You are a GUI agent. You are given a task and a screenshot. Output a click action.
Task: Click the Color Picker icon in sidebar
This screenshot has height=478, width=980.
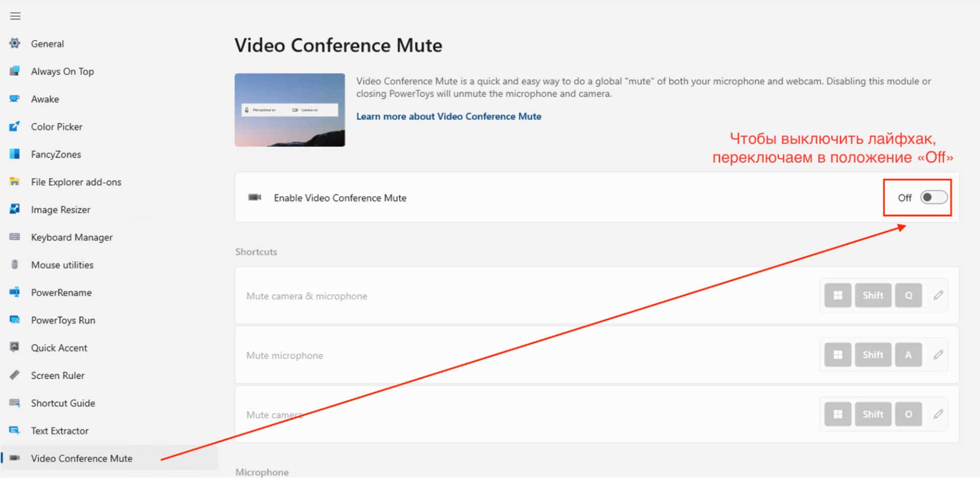coord(15,127)
